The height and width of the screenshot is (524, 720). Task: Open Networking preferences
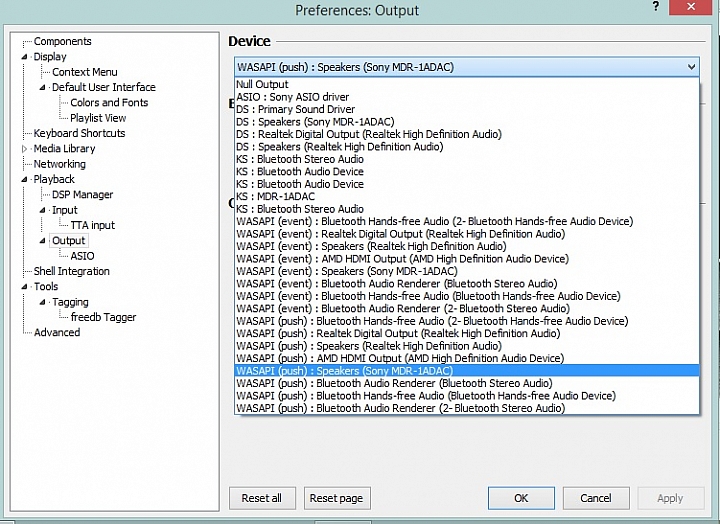click(x=60, y=164)
